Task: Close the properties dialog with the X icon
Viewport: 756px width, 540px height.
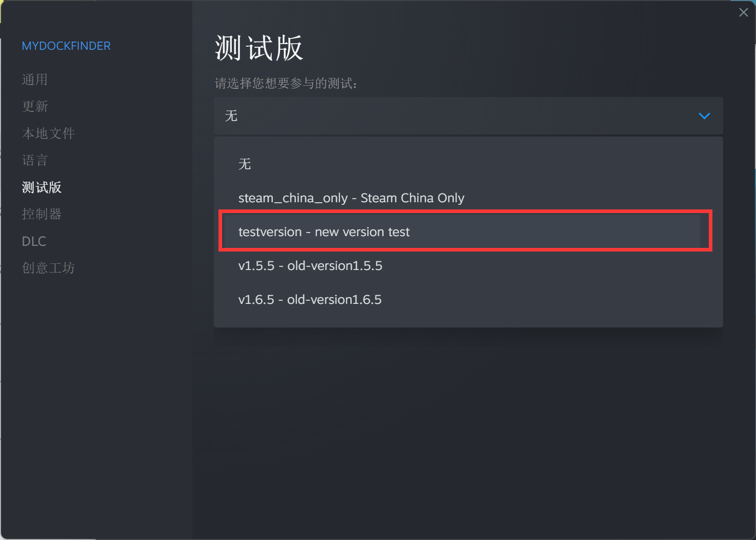Action: coord(743,12)
